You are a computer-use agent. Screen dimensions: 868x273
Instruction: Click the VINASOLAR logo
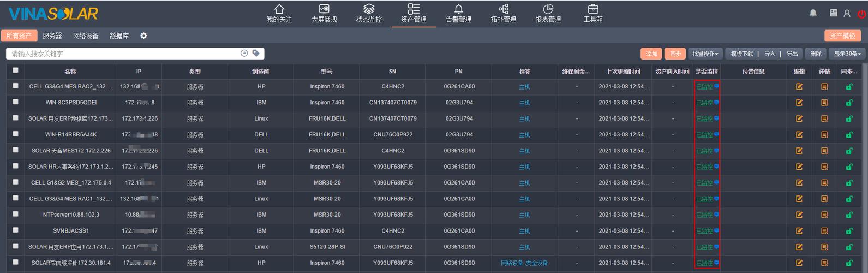tap(53, 14)
